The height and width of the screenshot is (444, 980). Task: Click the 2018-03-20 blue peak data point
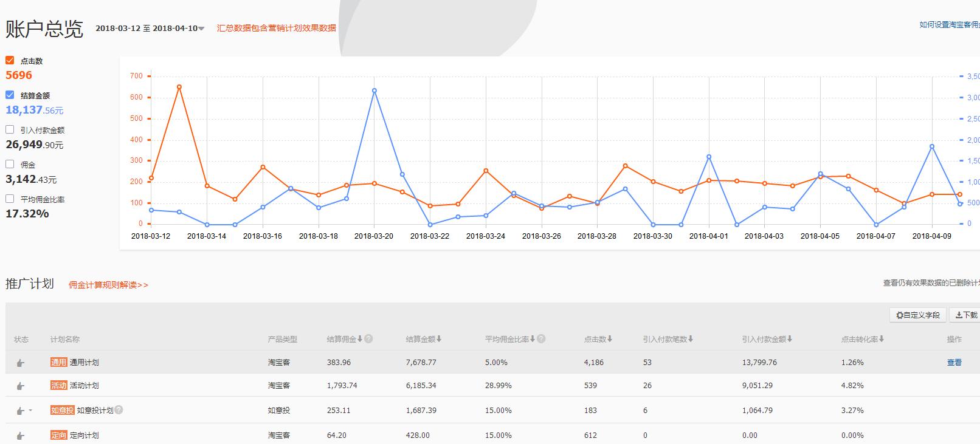(374, 91)
